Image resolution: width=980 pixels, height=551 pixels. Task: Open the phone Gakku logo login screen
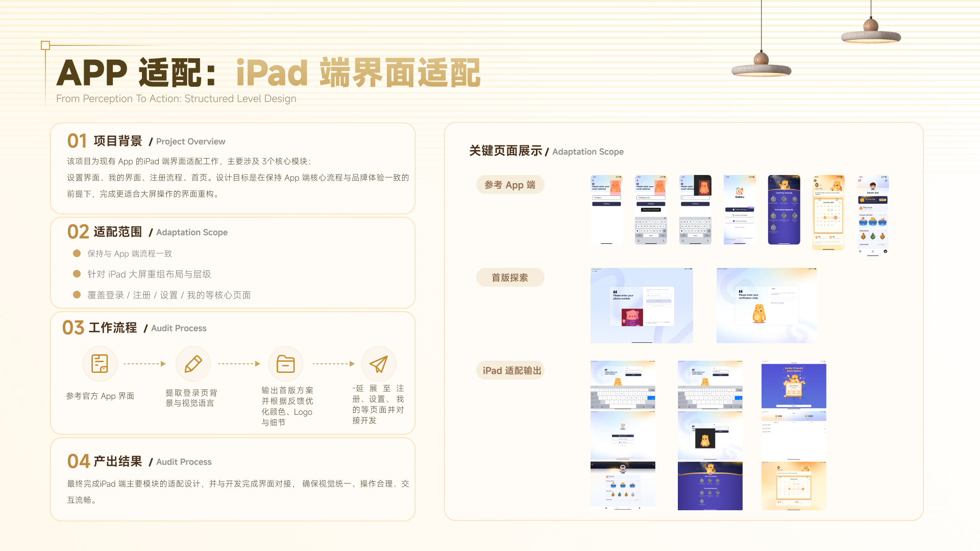pos(740,210)
